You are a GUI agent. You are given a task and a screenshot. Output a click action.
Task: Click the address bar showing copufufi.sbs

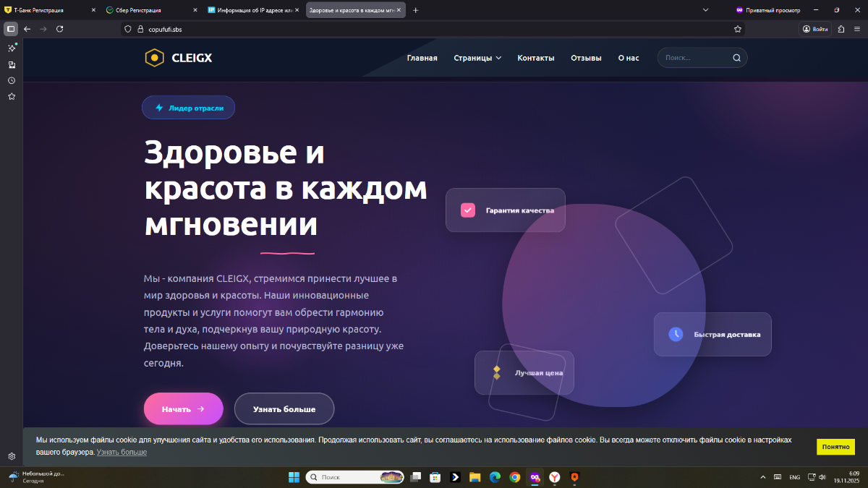(433, 29)
